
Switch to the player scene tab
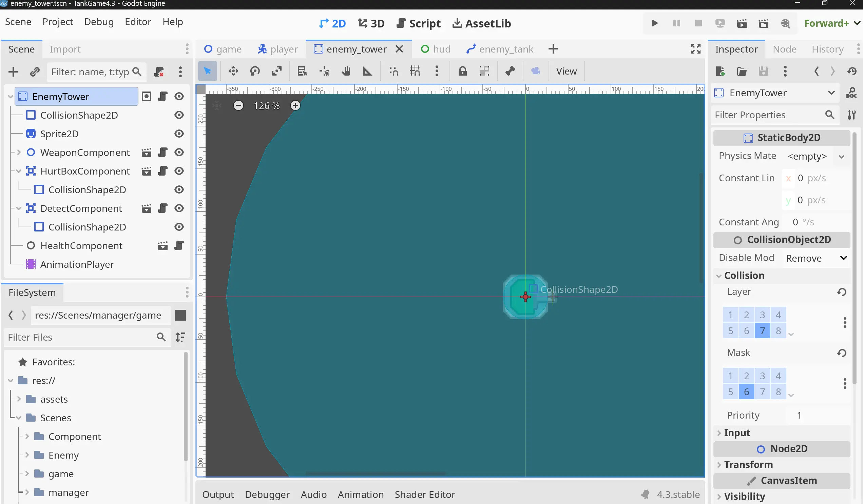click(277, 49)
